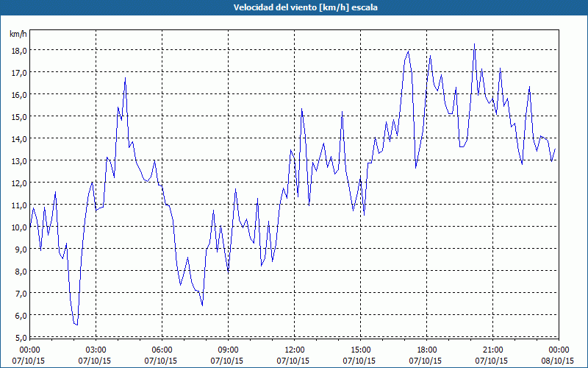Screen dimensions: 588x368
Task: Click the '18,0' value on the vertical axis
Action: [19, 50]
